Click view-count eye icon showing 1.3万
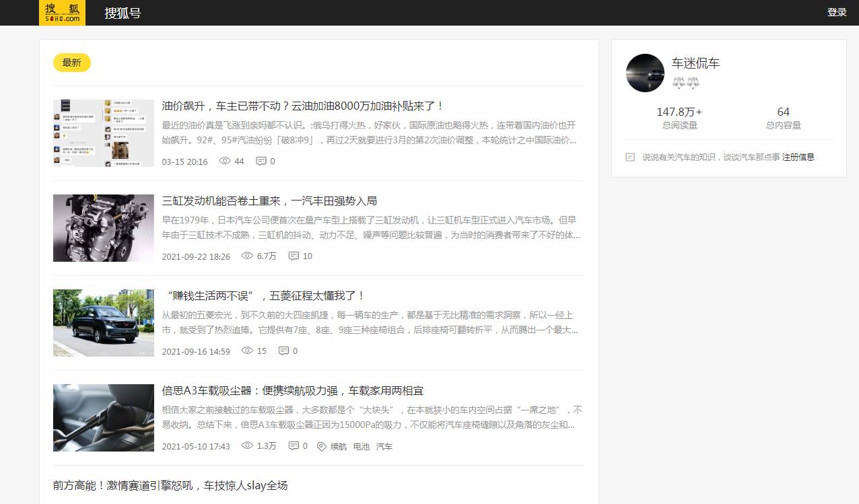859x504 pixels. 247,445
